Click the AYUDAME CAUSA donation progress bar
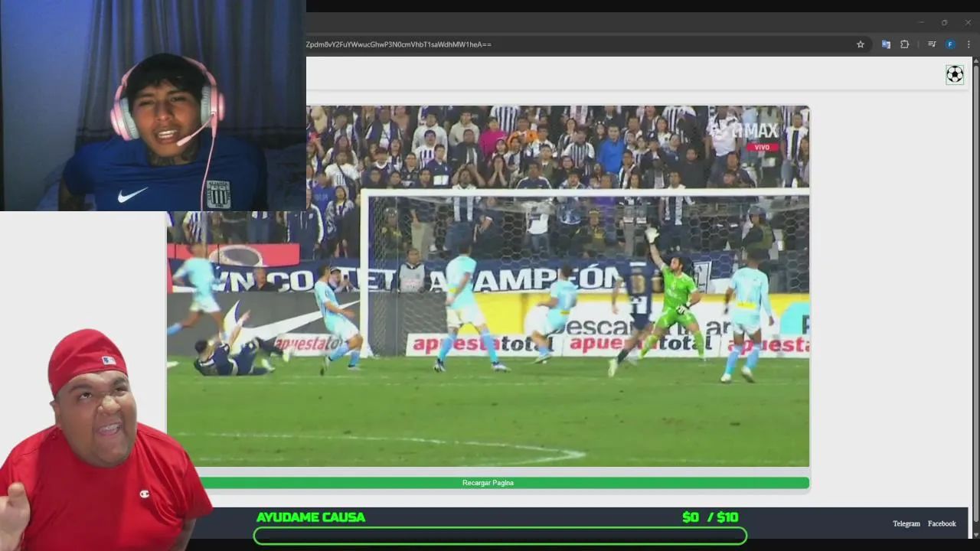The width and height of the screenshot is (980, 551). coord(500,536)
